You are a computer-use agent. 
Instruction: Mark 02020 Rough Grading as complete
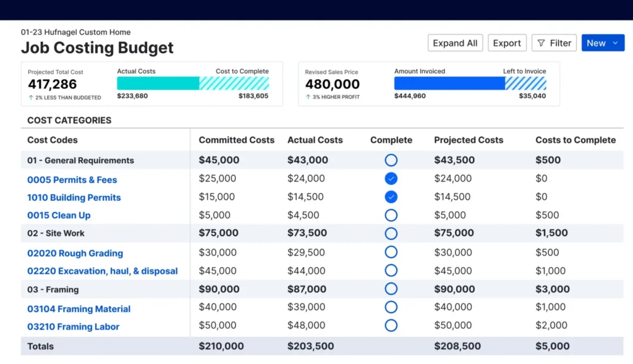pos(391,252)
